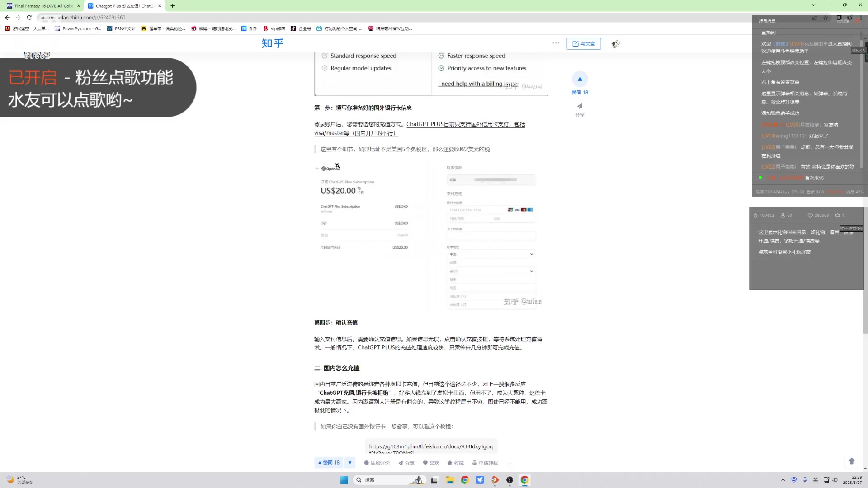Open the 暗黑破坏神IV互动 bookmark
Image resolution: width=868 pixels, height=488 pixels.
tap(390, 28)
